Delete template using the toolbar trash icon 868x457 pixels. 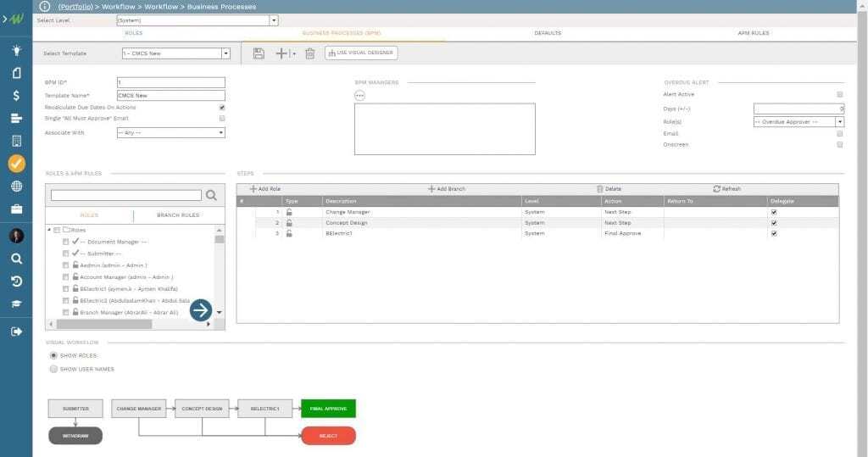point(310,53)
